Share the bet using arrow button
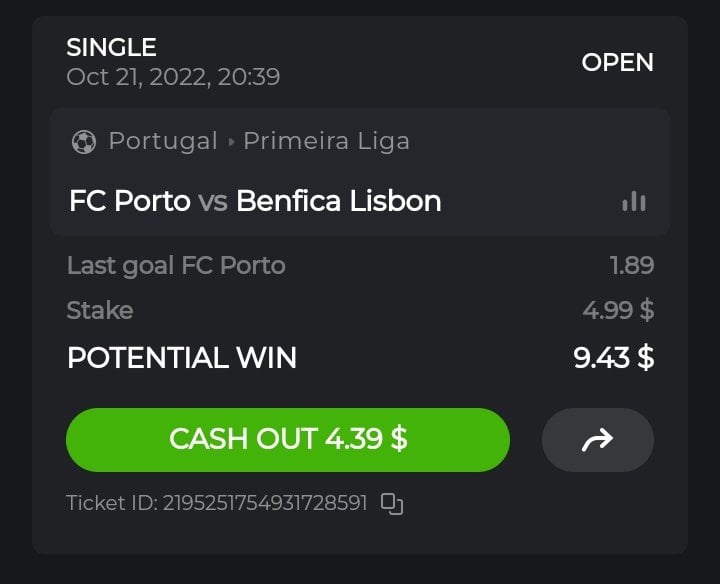The image size is (720, 584). pos(597,439)
